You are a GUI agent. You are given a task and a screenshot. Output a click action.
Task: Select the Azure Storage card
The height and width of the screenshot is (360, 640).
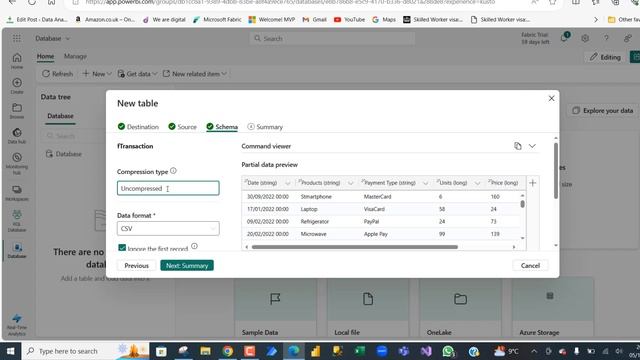tap(553, 308)
